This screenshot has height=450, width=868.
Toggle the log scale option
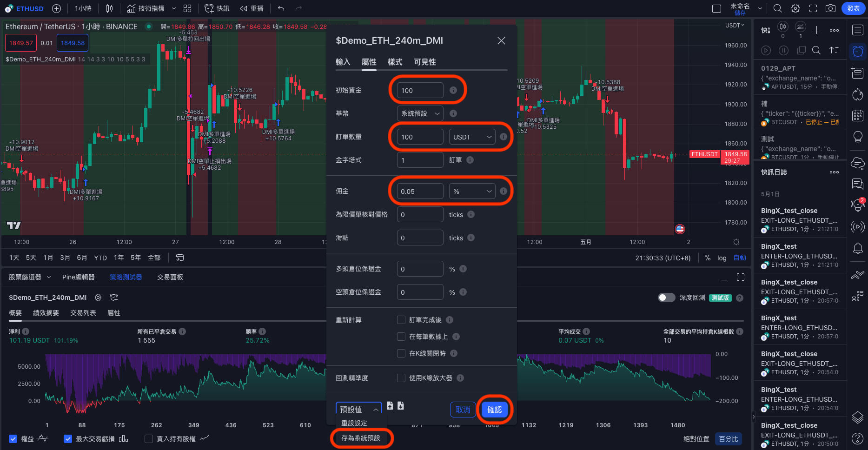(722, 258)
